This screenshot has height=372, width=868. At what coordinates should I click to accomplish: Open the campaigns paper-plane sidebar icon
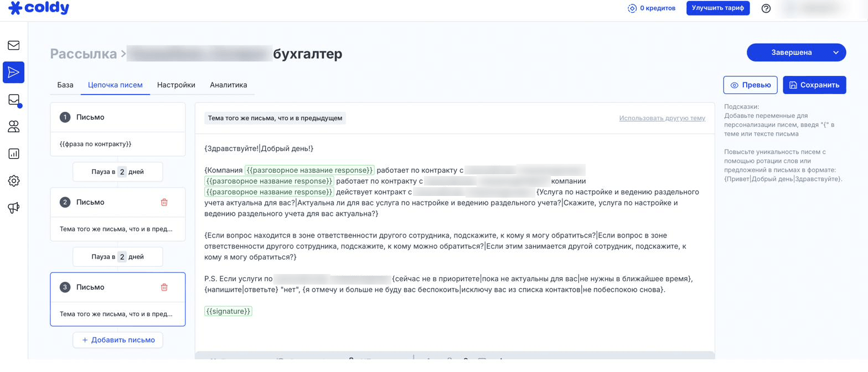14,73
